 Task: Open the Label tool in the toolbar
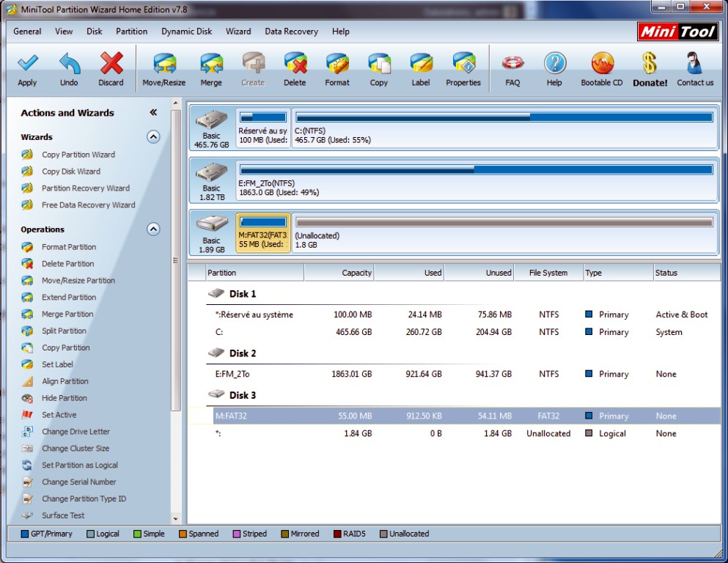(421, 70)
